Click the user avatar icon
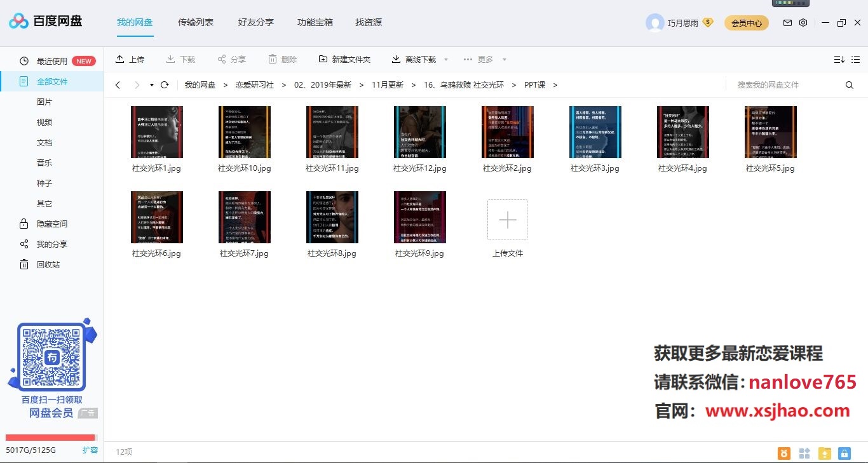The width and height of the screenshot is (868, 463). coord(654,23)
